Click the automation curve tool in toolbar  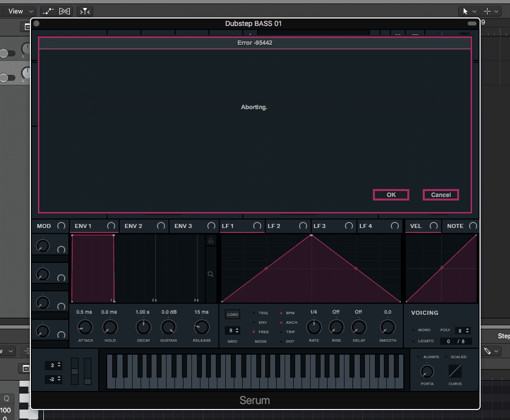[48, 11]
